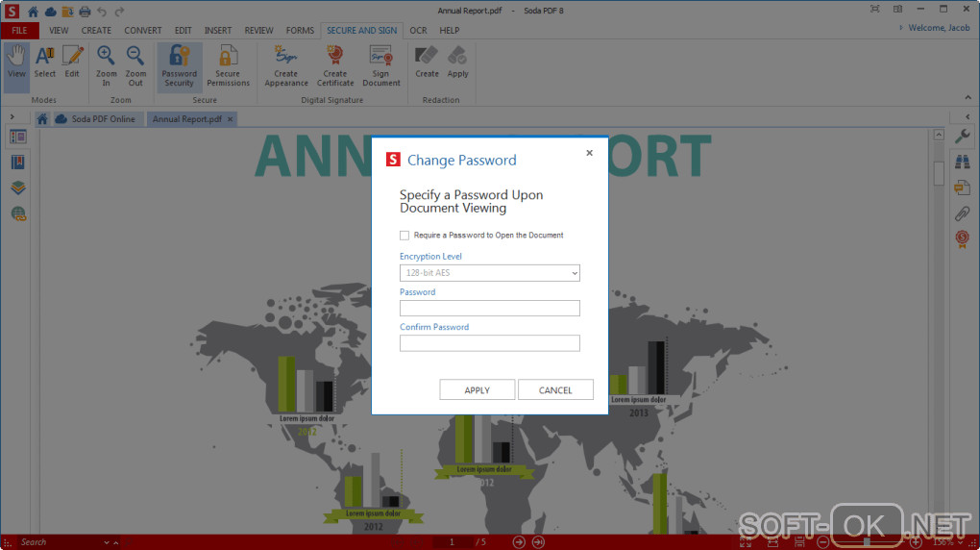980x550 pixels.
Task: Switch to the INSERT ribbon tab
Action: [217, 30]
